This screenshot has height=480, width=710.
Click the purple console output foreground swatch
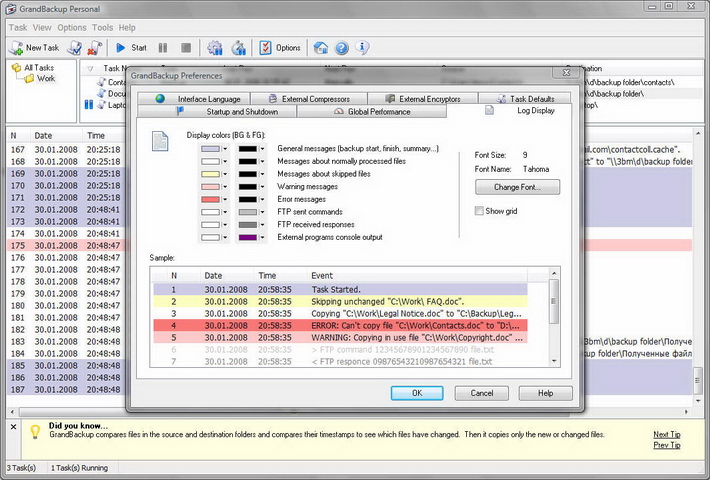point(248,237)
